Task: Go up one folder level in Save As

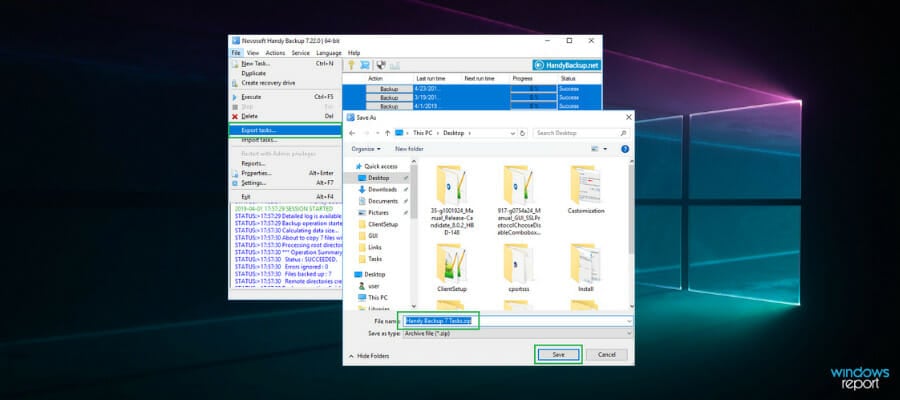Action: pyautogui.click(x=387, y=133)
